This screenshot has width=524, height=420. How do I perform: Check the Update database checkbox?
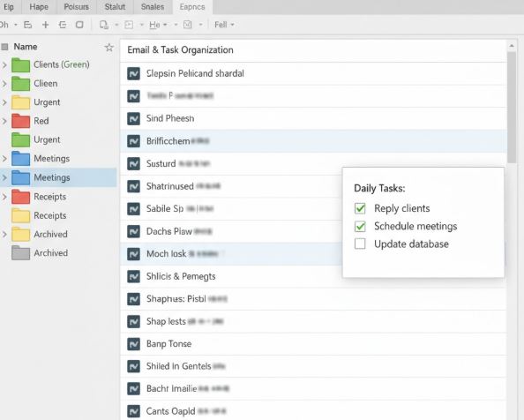[x=360, y=244]
